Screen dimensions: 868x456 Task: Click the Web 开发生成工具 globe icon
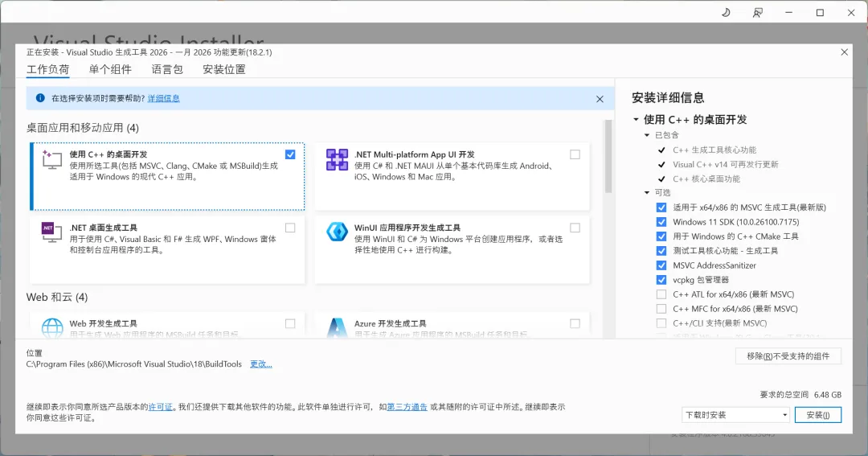pos(52,327)
